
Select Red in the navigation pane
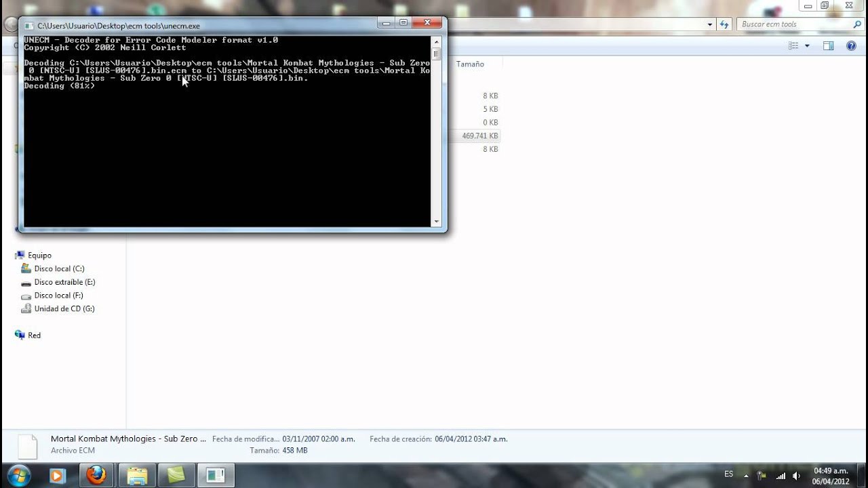34,335
